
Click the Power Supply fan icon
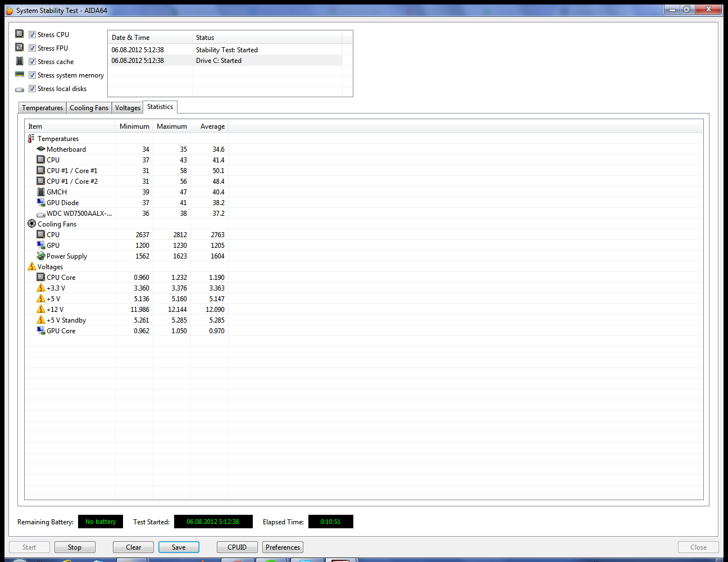41,256
